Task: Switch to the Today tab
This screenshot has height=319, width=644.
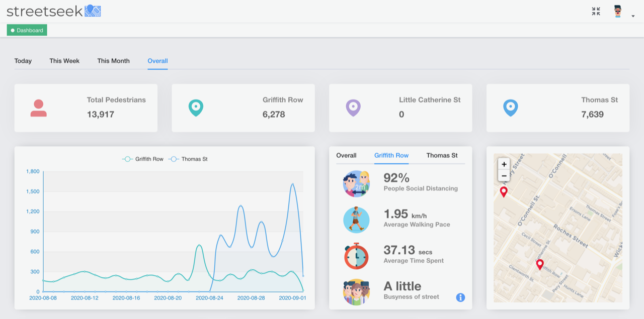Action: (x=23, y=61)
